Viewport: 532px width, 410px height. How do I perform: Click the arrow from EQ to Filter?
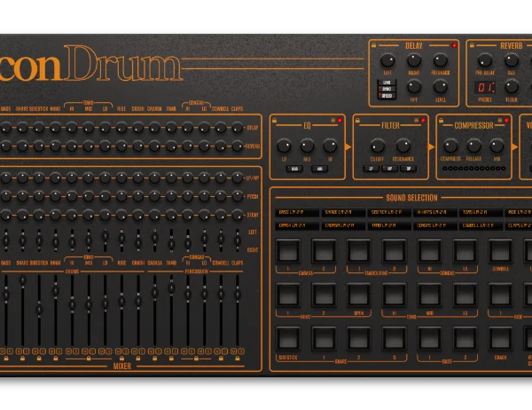point(348,147)
